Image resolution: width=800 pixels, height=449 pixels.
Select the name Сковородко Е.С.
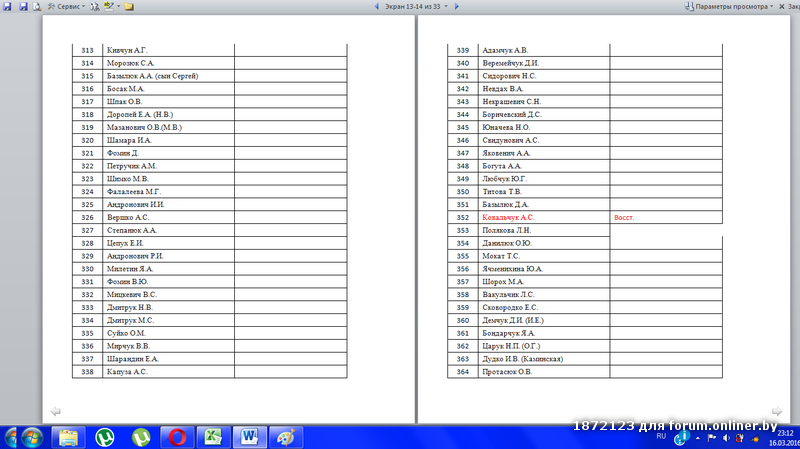pos(510,308)
